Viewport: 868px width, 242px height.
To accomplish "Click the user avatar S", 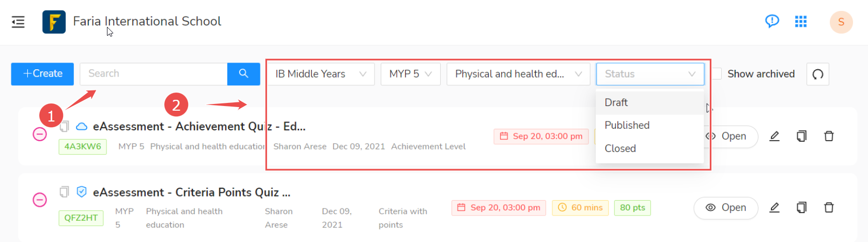I will (841, 22).
